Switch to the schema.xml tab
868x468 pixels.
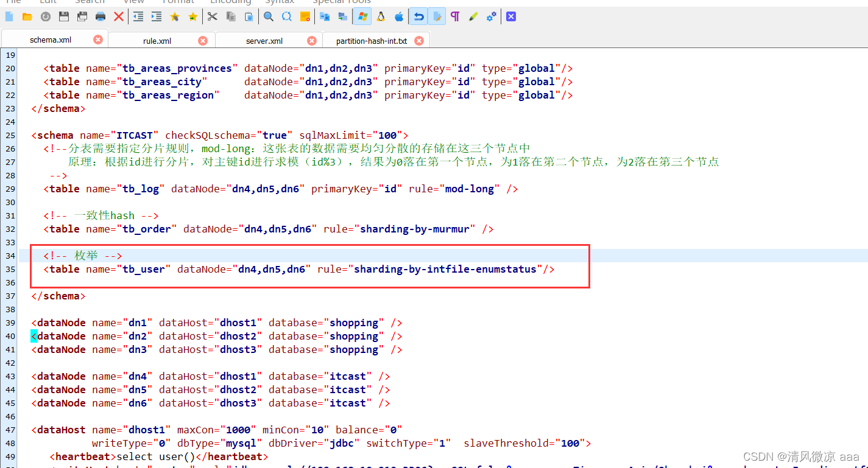(51, 40)
